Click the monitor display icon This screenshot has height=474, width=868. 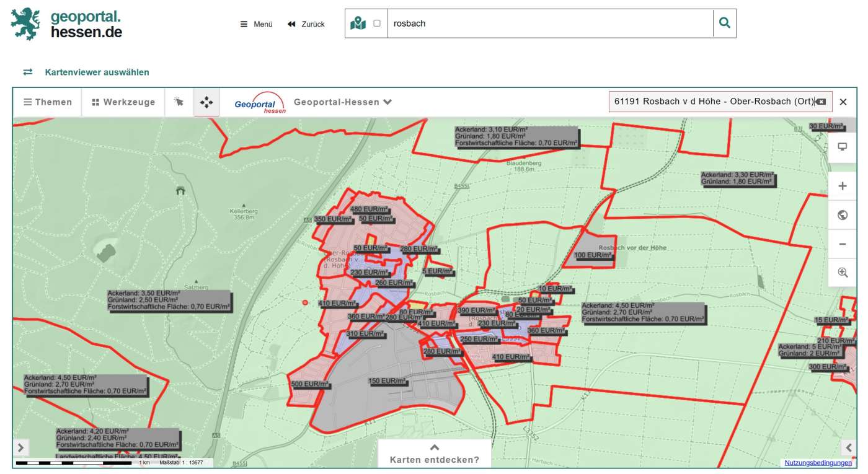pos(842,147)
